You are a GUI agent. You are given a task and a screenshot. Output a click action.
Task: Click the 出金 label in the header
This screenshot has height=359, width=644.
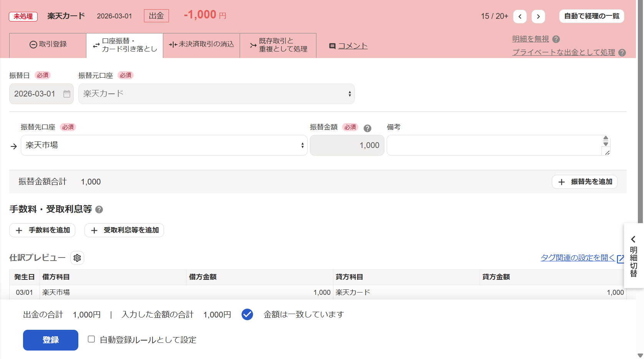tap(156, 16)
